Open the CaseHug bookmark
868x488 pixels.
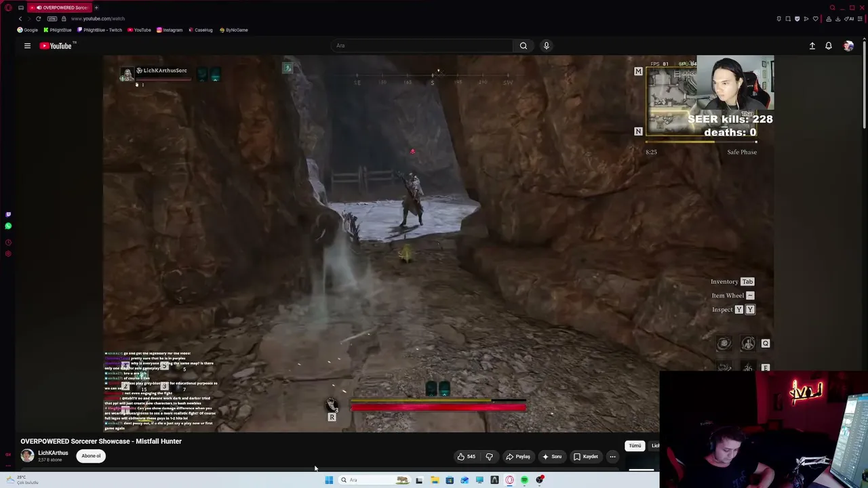coord(200,30)
